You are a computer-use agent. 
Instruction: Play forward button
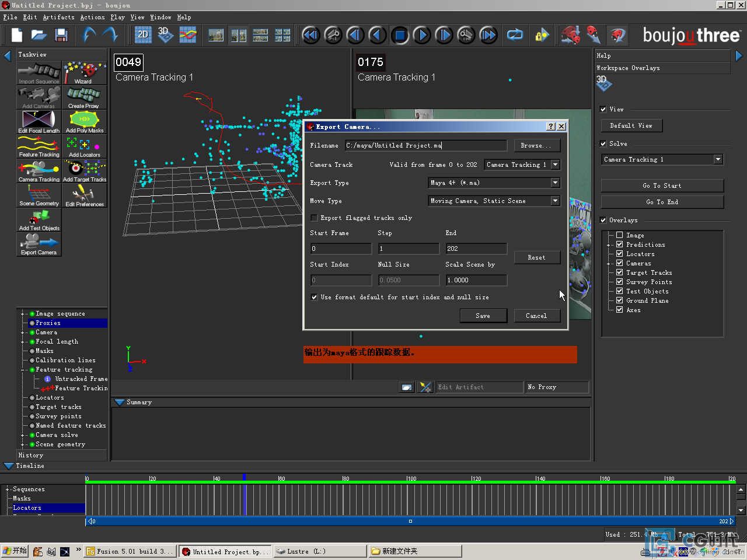click(x=421, y=35)
